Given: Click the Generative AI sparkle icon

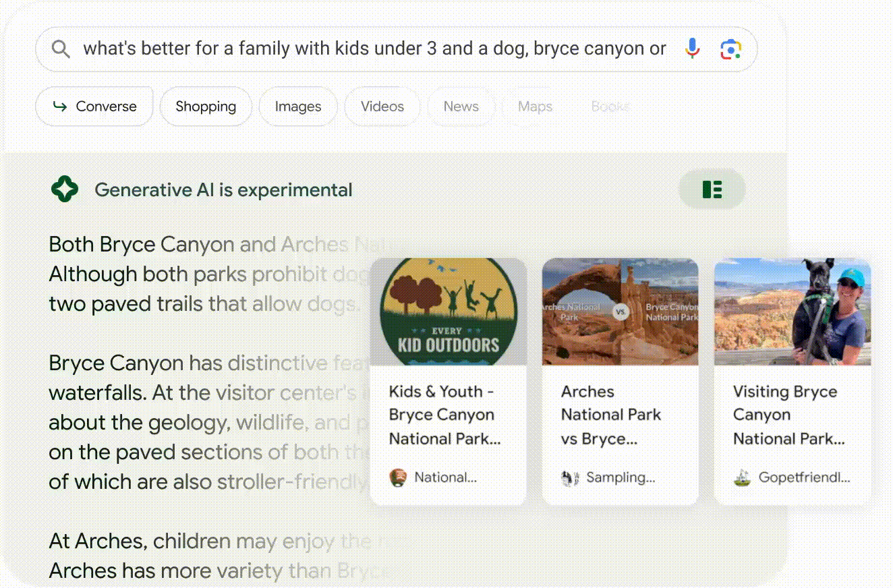Looking at the screenshot, I should tap(65, 190).
